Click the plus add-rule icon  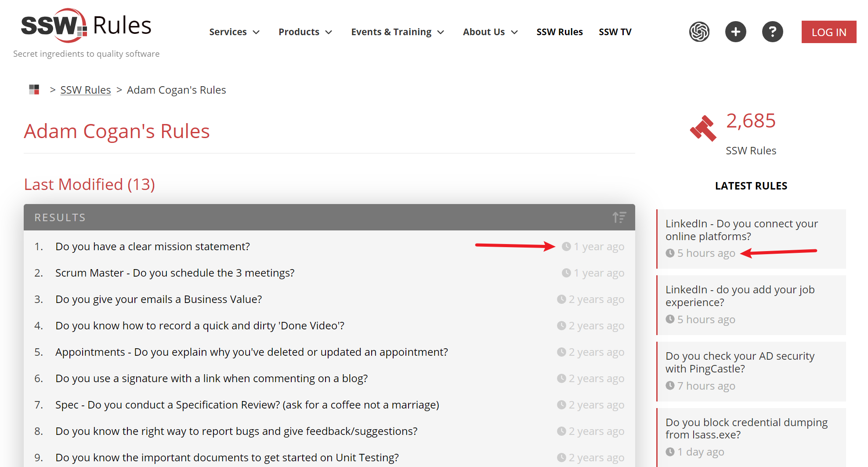point(735,32)
